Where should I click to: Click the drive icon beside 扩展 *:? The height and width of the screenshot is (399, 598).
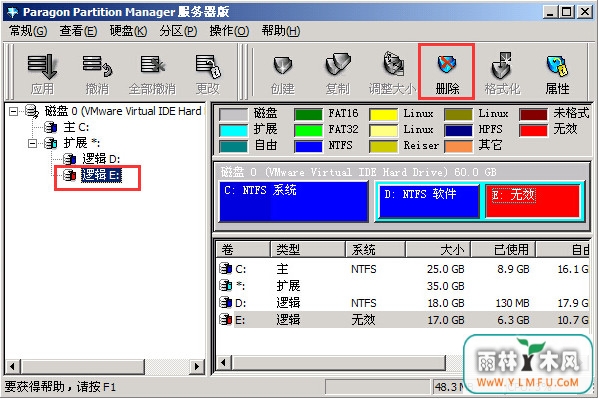50,143
